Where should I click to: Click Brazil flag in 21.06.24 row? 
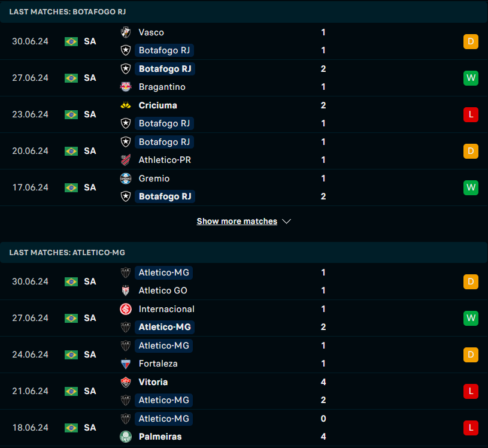pyautogui.click(x=71, y=391)
